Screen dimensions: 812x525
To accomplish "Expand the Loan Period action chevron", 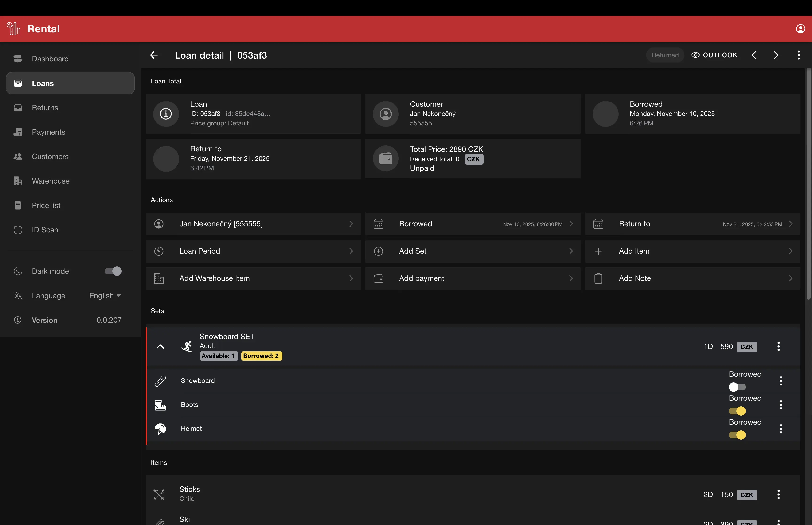I will (x=351, y=251).
